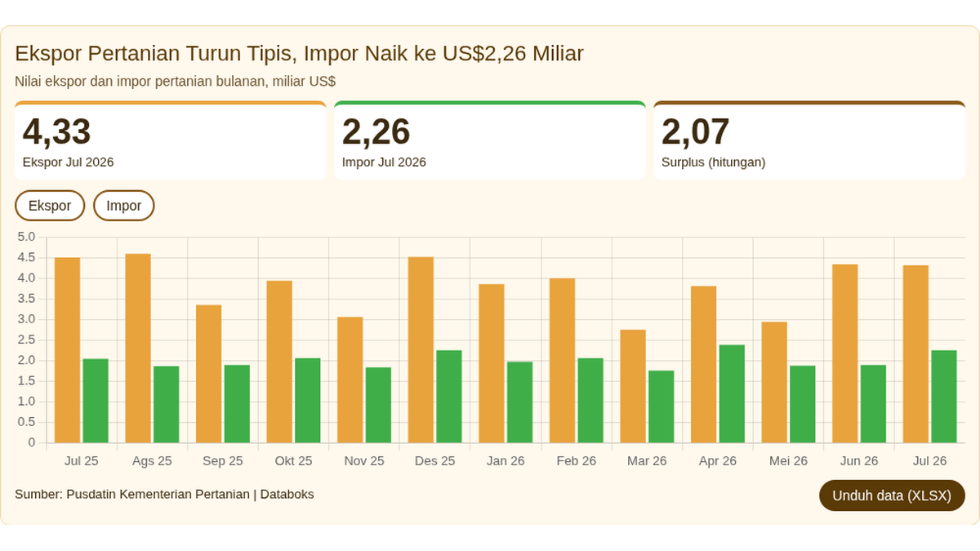Download data with Unduh data (XLSX)

point(892,495)
